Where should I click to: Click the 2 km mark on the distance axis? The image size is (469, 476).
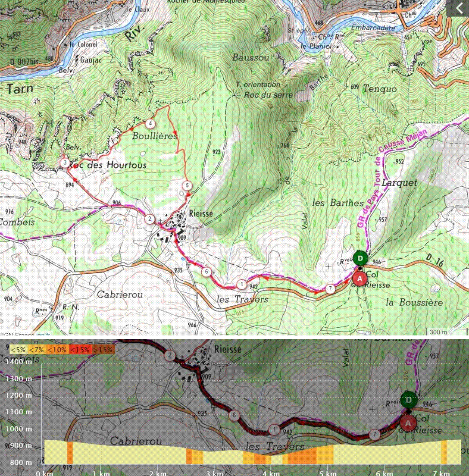[x=158, y=473]
